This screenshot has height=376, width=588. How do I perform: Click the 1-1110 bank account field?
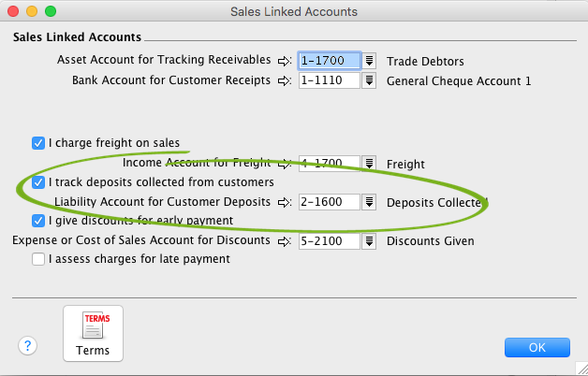[x=330, y=80]
